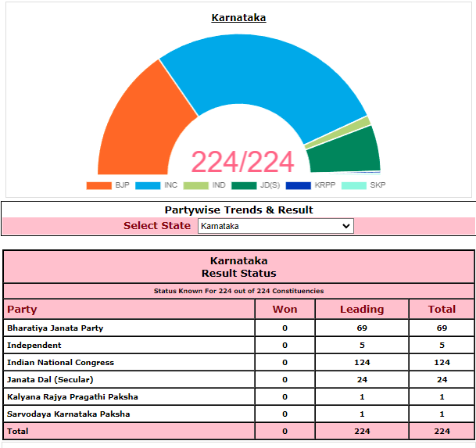Click the Leading column header
The image size is (476, 448).
pos(362,309)
